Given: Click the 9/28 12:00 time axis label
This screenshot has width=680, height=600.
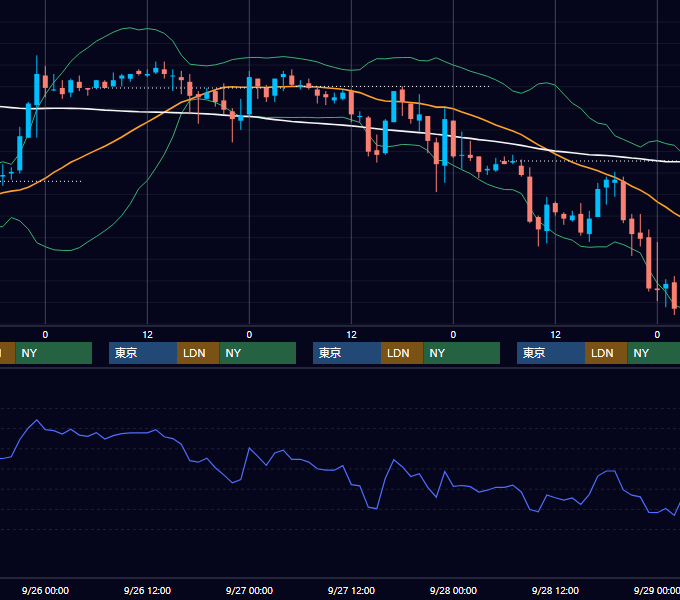Looking at the screenshot, I should 555,590.
